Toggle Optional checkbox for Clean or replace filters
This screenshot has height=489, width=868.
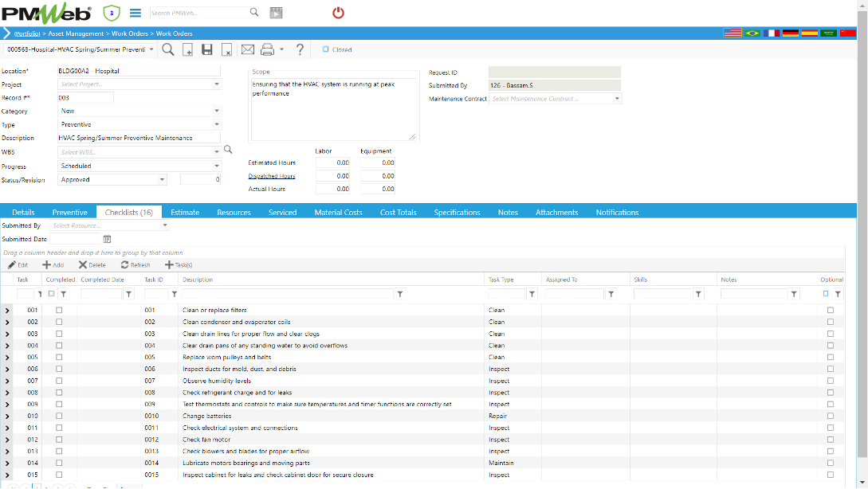[x=831, y=311]
